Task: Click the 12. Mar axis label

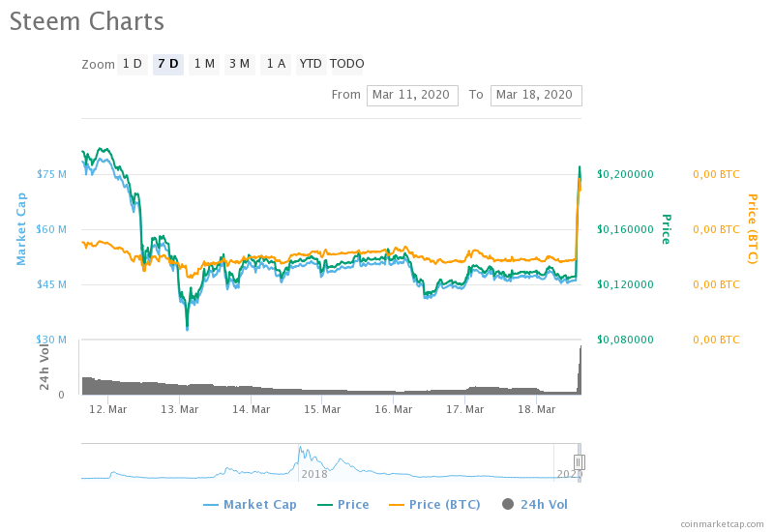Action: 108,409
